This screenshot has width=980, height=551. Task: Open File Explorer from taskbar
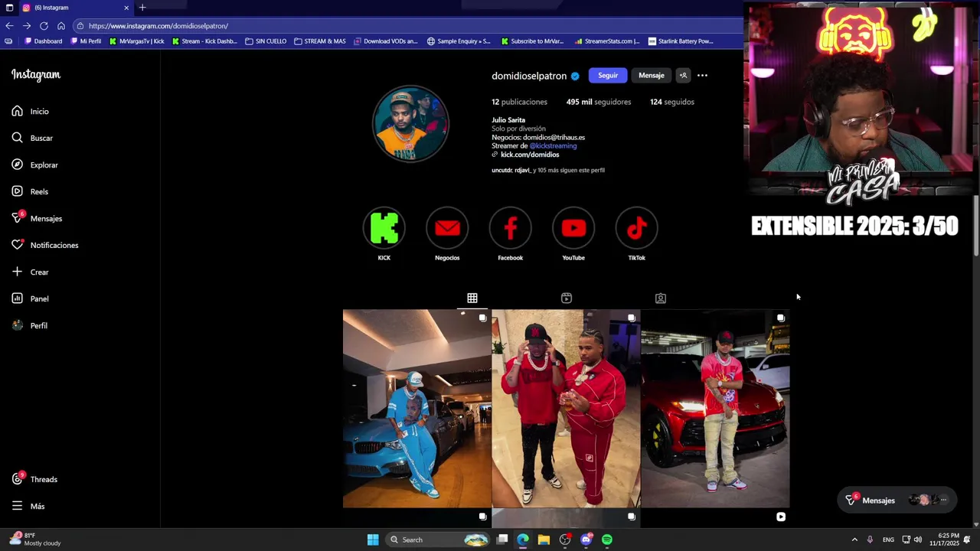(x=544, y=540)
